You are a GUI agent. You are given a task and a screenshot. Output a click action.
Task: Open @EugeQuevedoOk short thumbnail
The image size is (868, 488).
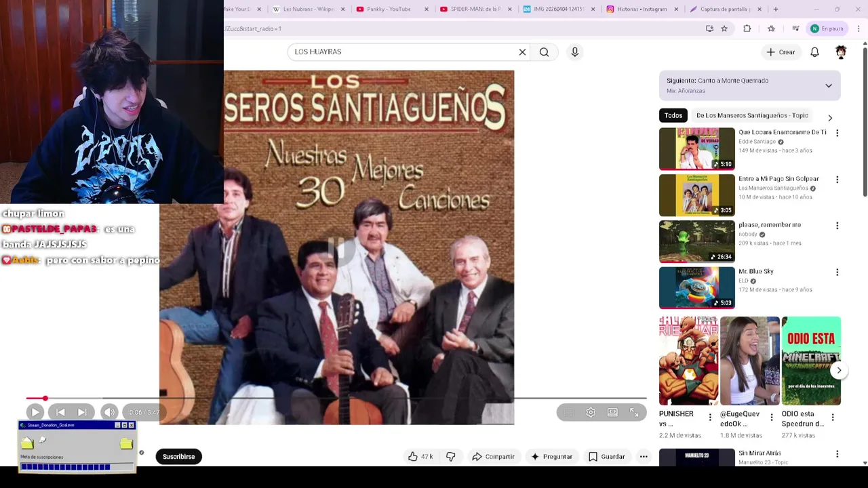[x=749, y=361]
